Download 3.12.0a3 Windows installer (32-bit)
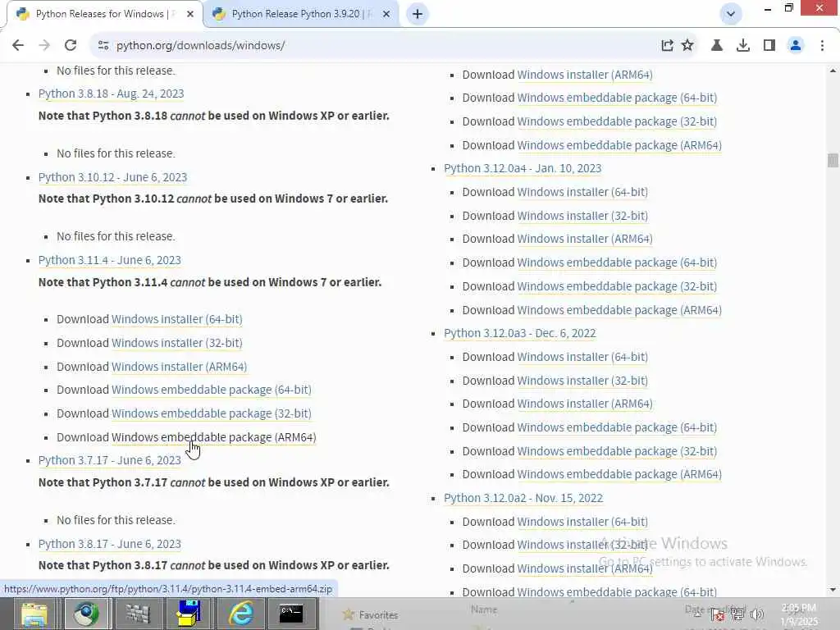Viewport: 840px width, 630px height. coord(582,381)
